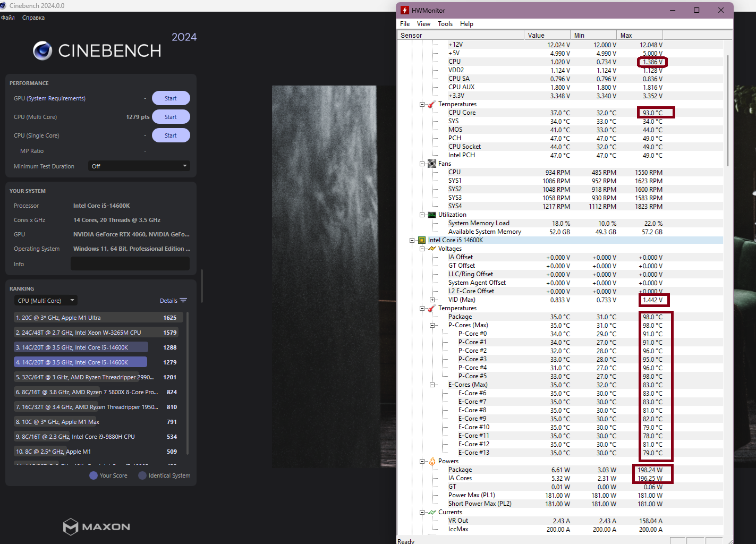Viewport: 756px width, 544px height.
Task: Click the HWMonitor vertical scrollbar
Action: [728, 110]
